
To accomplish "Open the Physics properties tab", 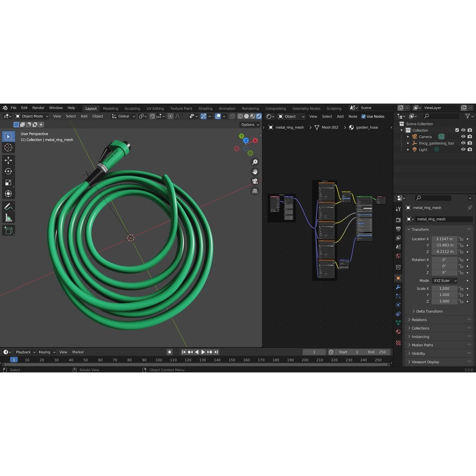I will (x=398, y=305).
